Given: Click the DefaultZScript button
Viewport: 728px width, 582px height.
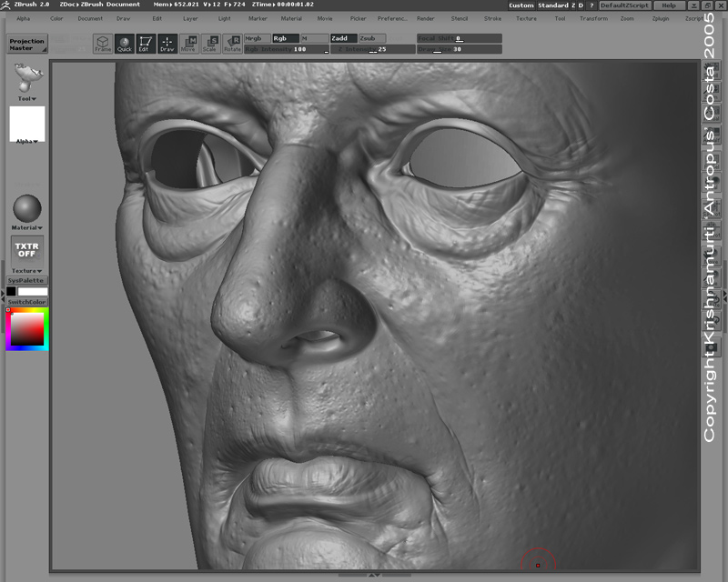Looking at the screenshot, I should tap(624, 5).
